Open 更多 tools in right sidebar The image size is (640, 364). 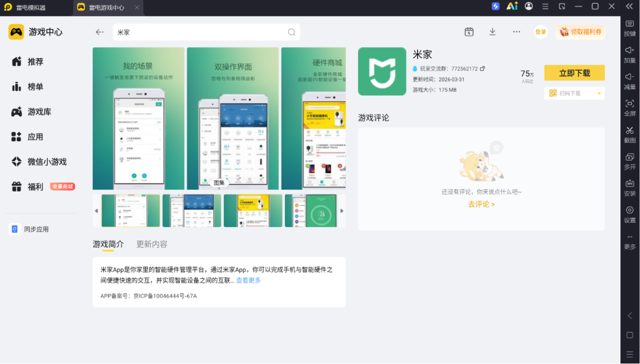tap(630, 242)
